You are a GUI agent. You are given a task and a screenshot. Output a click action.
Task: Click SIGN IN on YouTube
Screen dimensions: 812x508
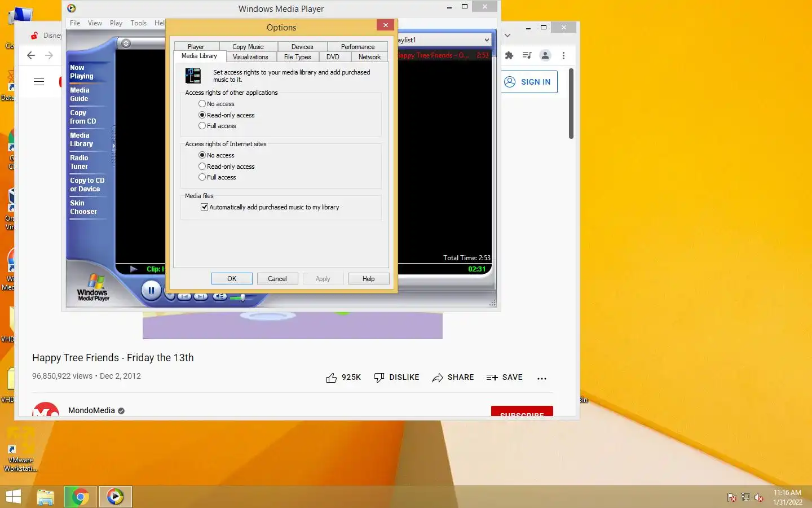click(x=529, y=82)
